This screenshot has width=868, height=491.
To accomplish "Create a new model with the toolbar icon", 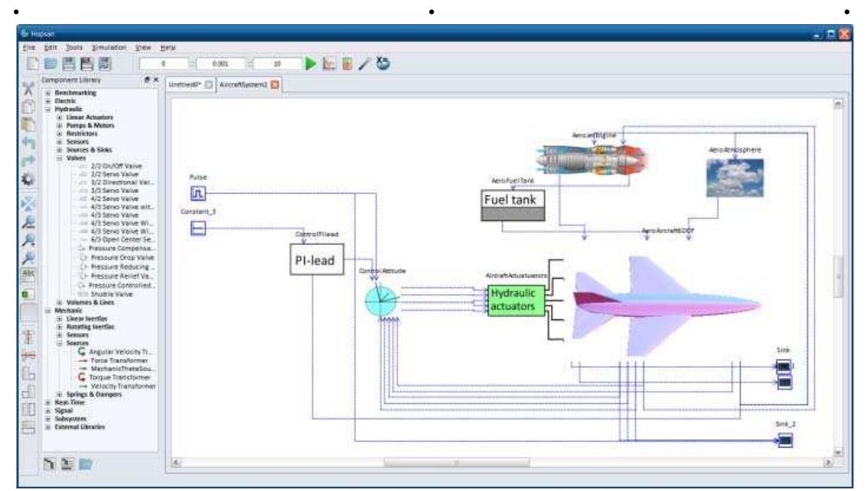I will 33,64.
